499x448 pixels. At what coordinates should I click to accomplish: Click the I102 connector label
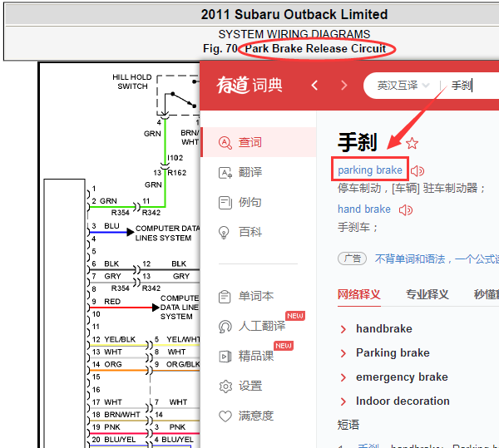175,158
